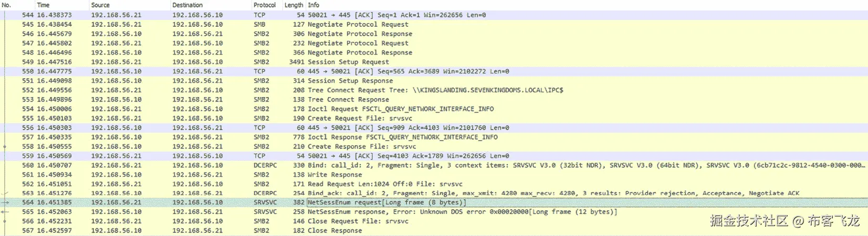Select packet 550 TCP ACK Seq=565
The image size is (868, 236).
tap(434, 71)
